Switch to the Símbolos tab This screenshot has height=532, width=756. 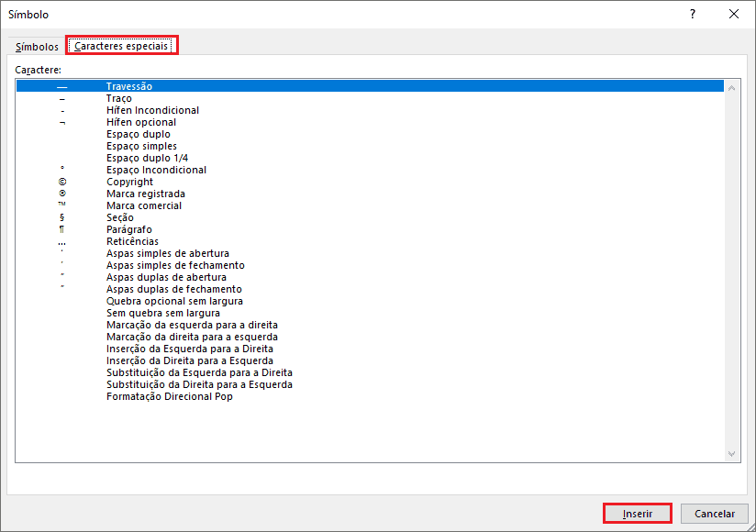click(x=37, y=47)
